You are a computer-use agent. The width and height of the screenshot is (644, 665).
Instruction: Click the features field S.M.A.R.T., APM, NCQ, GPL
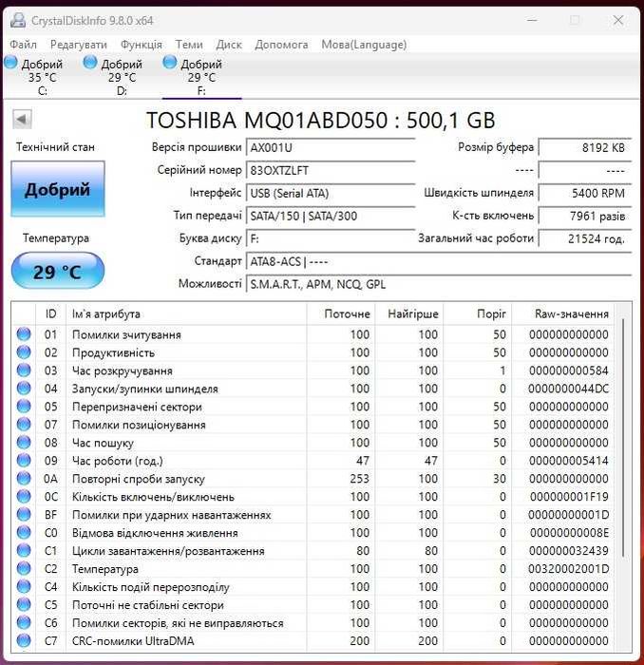(x=439, y=284)
